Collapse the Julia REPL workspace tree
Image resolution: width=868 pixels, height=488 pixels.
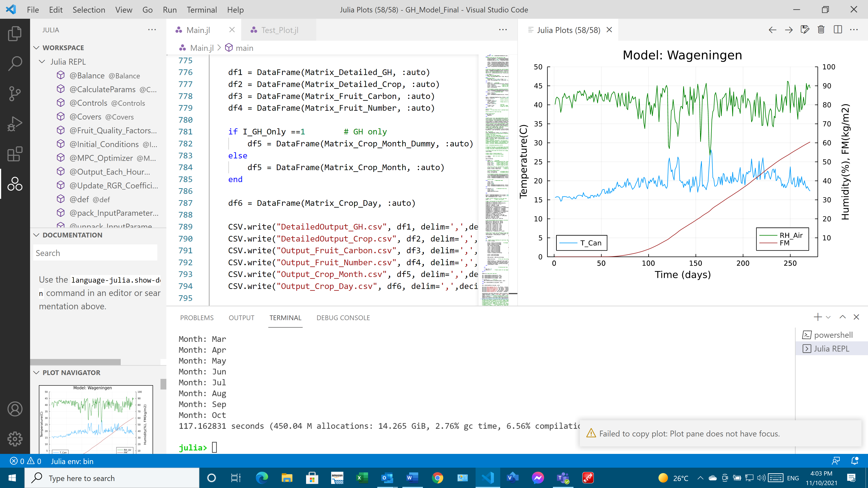pos(42,61)
